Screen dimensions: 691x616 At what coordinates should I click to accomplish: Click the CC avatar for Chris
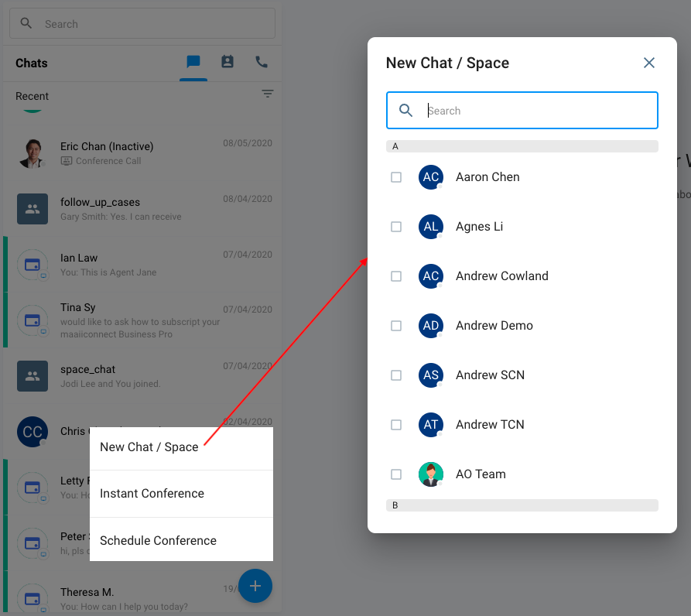[x=32, y=432]
